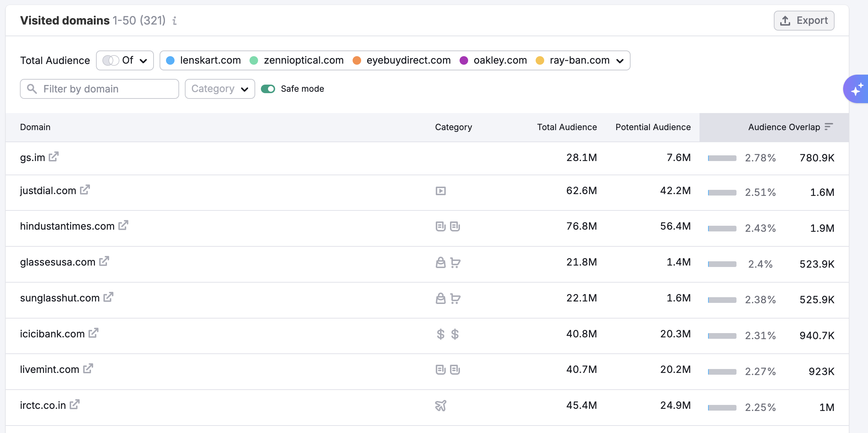Click the sunglasshut.com overlap bar
The height and width of the screenshot is (433, 868).
[x=722, y=300]
